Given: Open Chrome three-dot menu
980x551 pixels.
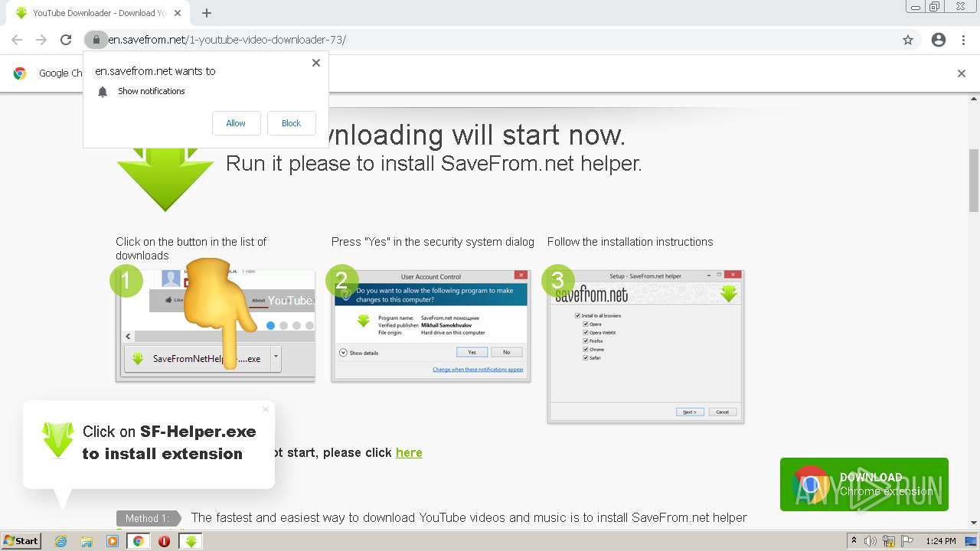Looking at the screenshot, I should pyautogui.click(x=963, y=40).
